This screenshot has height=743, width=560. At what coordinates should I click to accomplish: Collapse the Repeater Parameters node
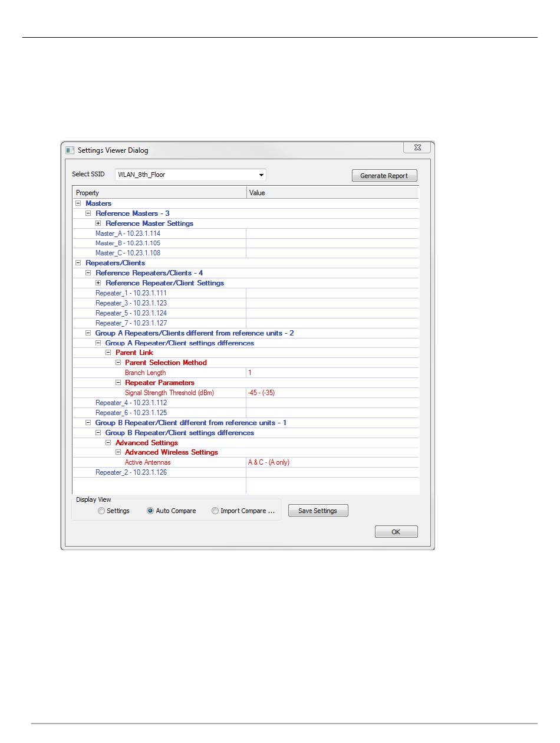[118, 383]
